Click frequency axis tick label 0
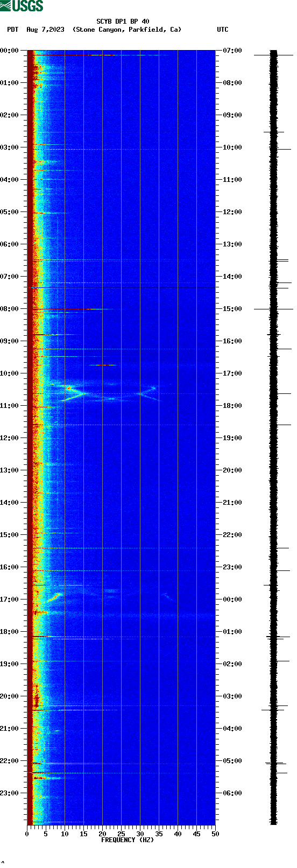The image size is (297, 868). tap(27, 834)
